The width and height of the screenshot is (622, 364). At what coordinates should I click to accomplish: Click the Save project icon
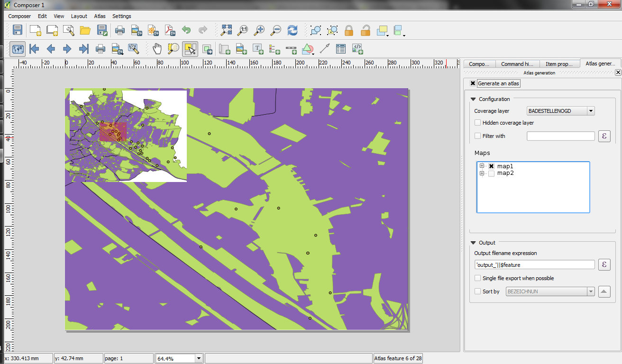(x=18, y=30)
